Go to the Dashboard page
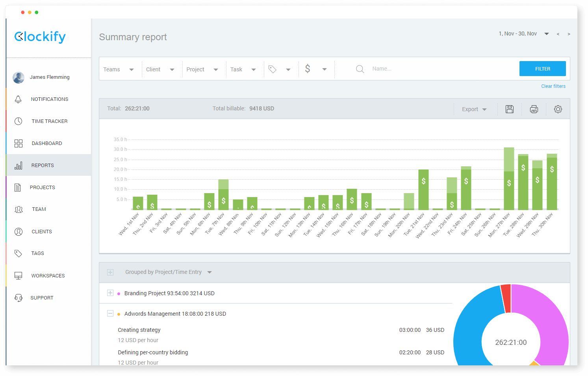 (x=47, y=143)
